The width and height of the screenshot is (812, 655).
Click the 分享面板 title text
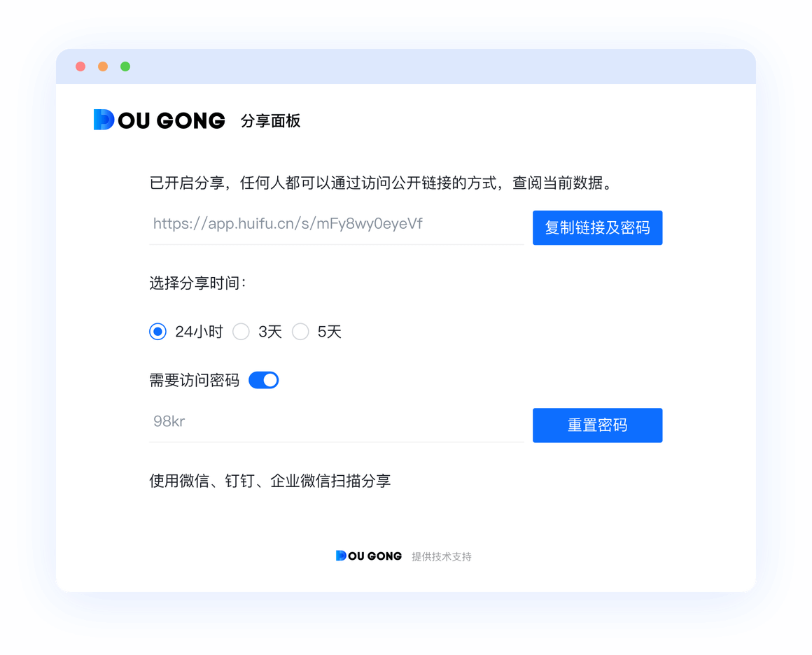point(270,120)
